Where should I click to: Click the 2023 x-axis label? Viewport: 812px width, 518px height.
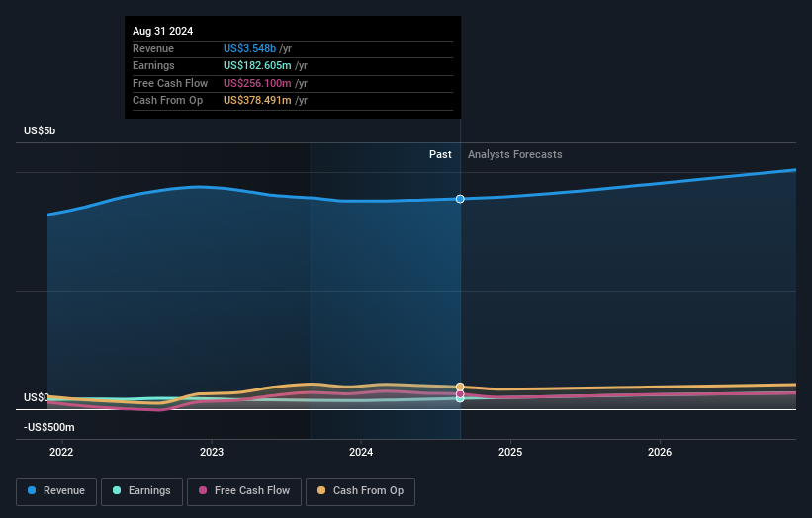(212, 452)
